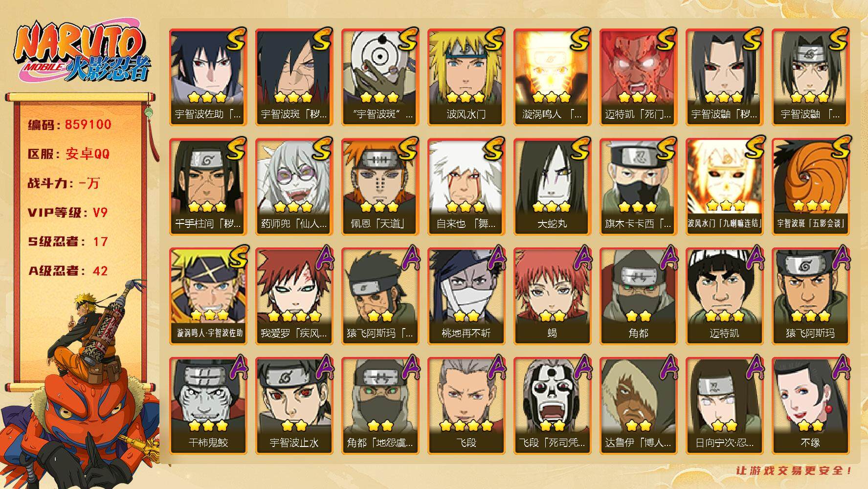The width and height of the screenshot is (868, 489).
Task: Click the 编码: 859100 account code text
Action: 70,125
